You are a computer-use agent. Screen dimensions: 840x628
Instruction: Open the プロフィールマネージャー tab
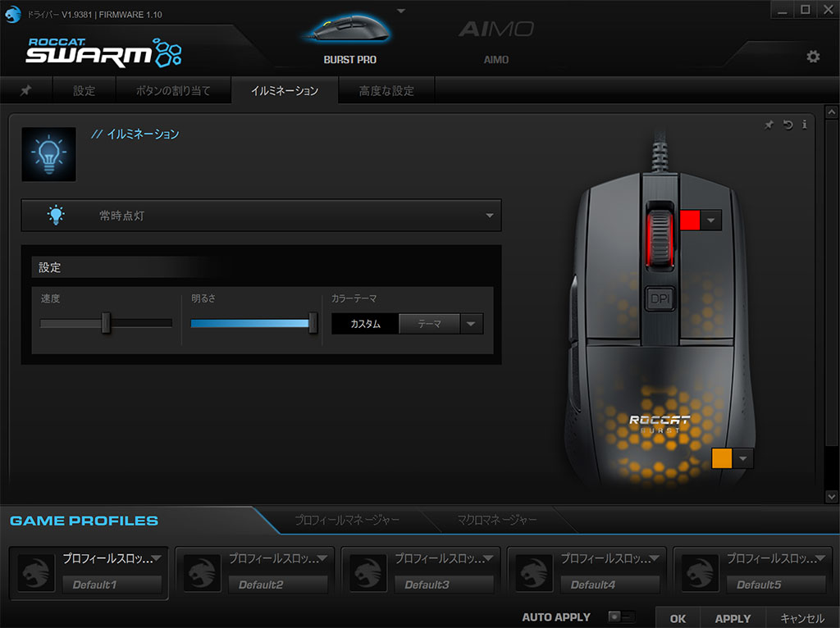[x=347, y=520]
